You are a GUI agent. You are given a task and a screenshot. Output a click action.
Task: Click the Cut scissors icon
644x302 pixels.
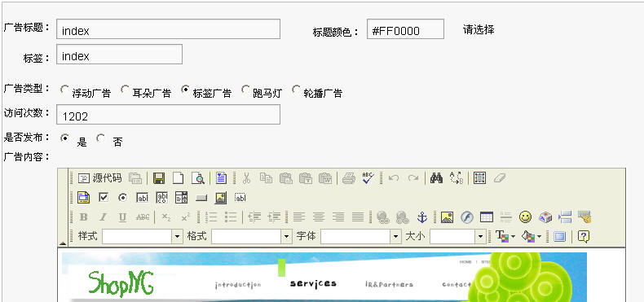coord(246,178)
